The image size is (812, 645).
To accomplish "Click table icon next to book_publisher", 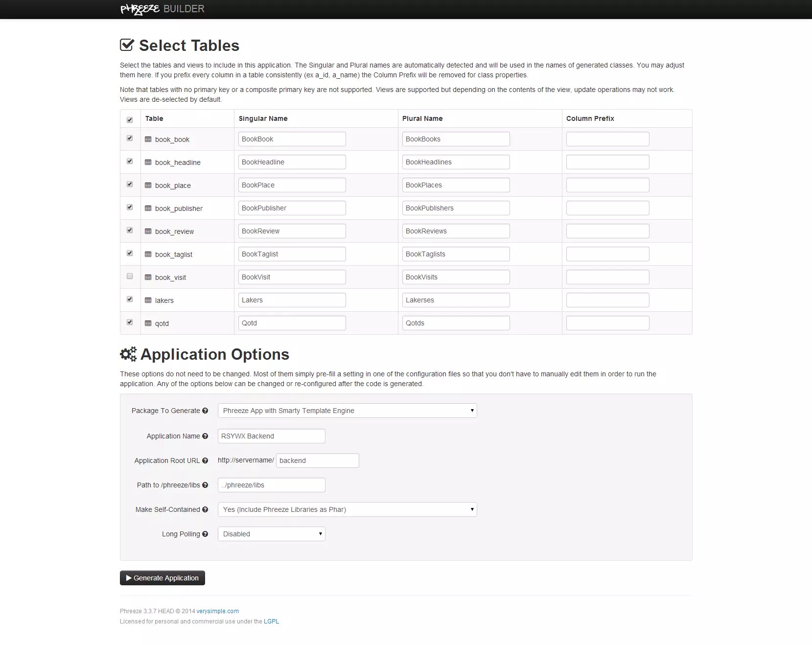I will click(148, 208).
